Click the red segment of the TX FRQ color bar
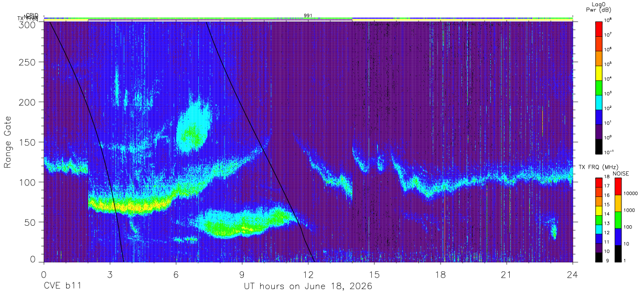644x297 pixels. (598, 183)
